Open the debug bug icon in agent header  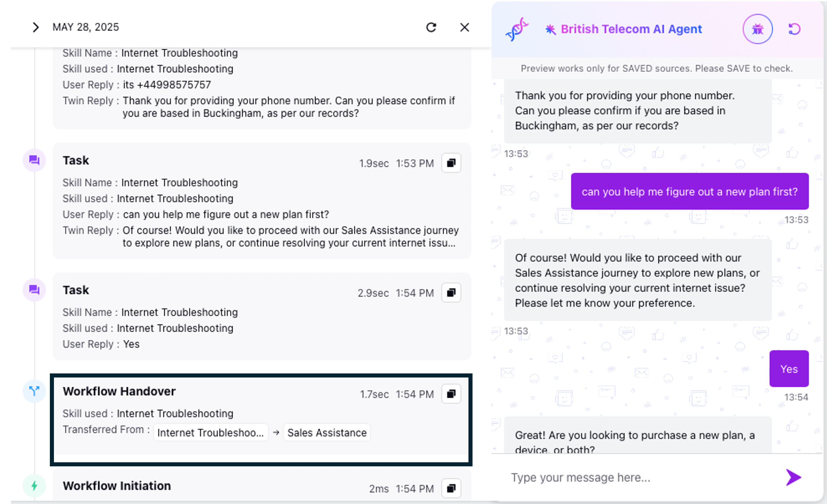pos(757,29)
